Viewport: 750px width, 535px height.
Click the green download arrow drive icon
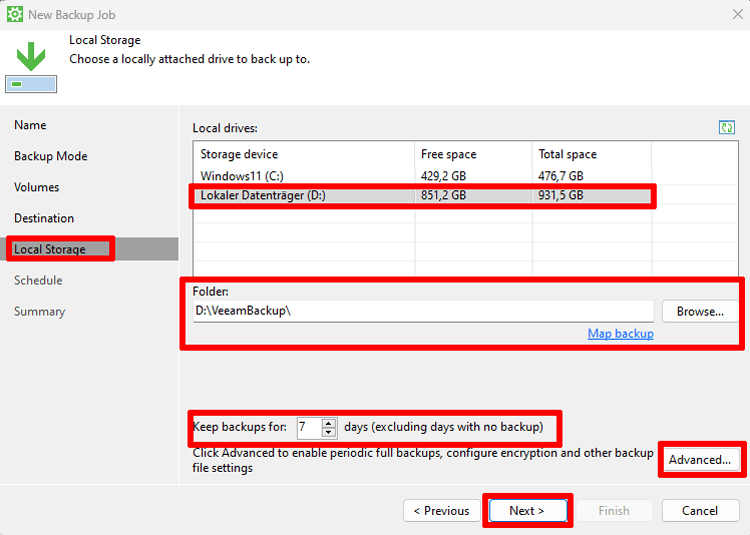pos(31,67)
